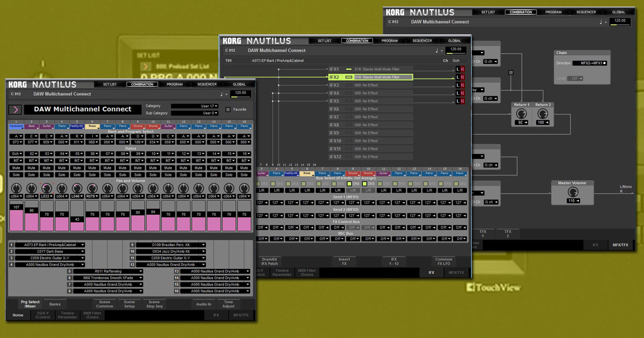Screen dimensions: 644x338
Task: Adjust the track 14 pan knob in the mixer
Action: [x=214, y=188]
